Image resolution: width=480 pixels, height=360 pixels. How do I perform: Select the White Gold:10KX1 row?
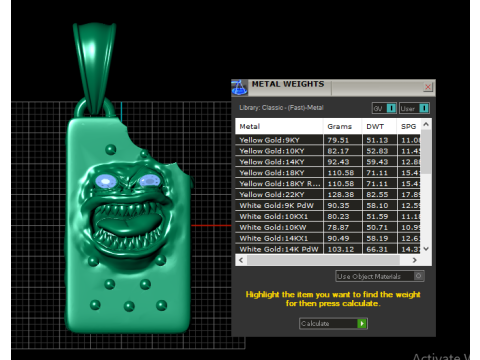(x=328, y=216)
